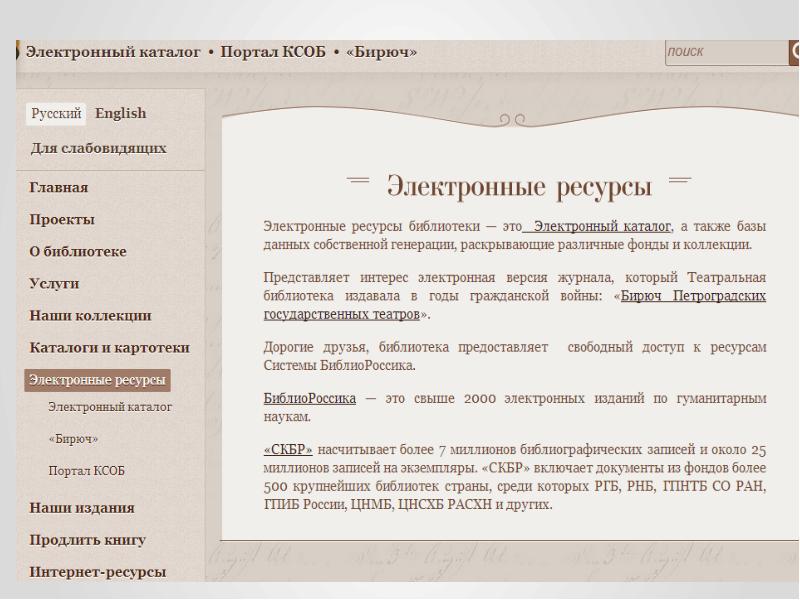Open Электронный каталог in the top header bar
This screenshot has height=600, width=800.
113,52
